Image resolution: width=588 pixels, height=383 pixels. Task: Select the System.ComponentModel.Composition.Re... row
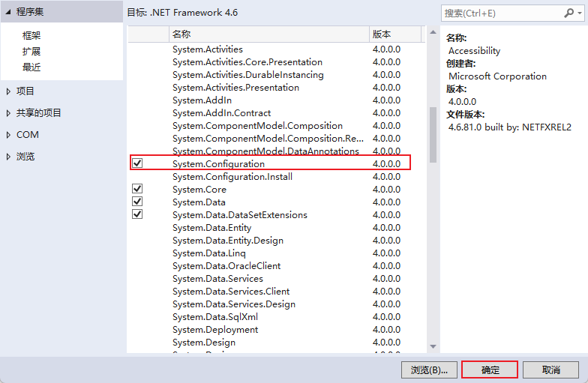[276, 138]
